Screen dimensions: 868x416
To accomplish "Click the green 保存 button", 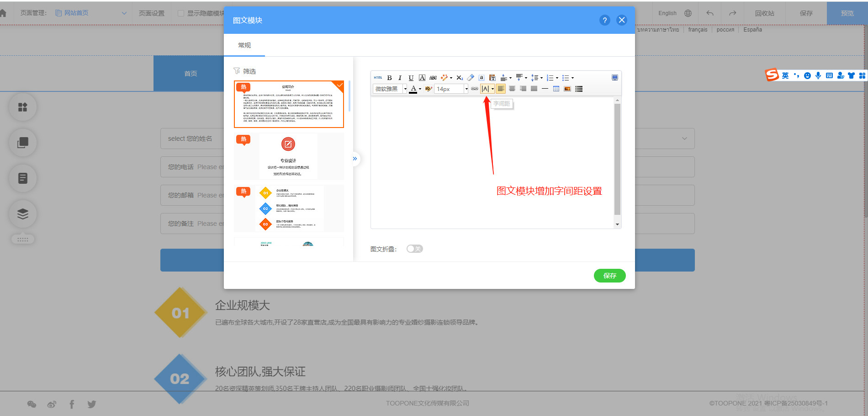I will click(x=609, y=276).
